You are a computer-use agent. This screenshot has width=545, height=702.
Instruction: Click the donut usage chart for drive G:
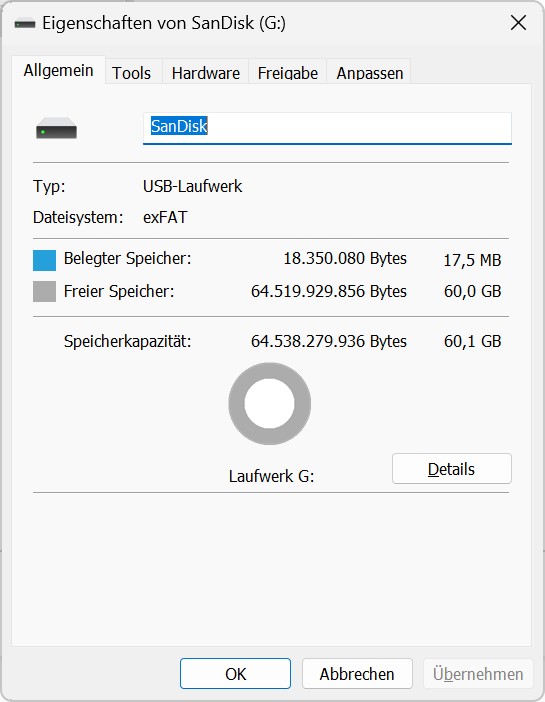tap(270, 403)
